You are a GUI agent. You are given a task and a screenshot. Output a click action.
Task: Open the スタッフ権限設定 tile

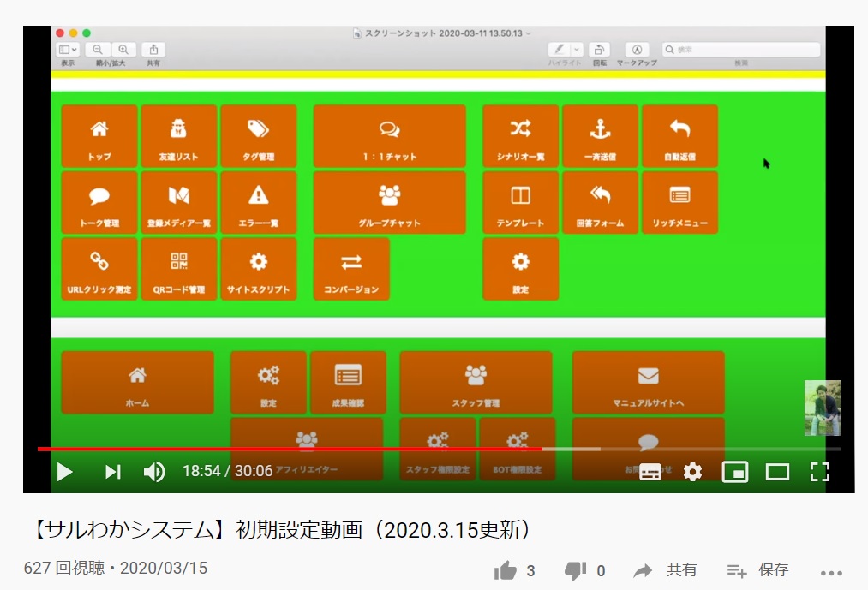[x=438, y=449]
